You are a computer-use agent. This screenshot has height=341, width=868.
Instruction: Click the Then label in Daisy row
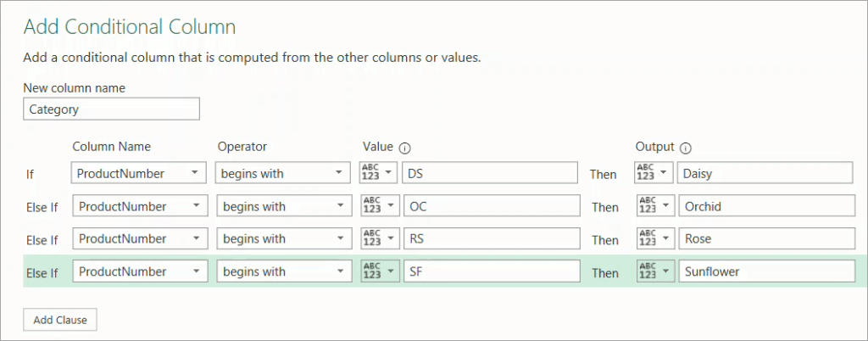click(603, 175)
